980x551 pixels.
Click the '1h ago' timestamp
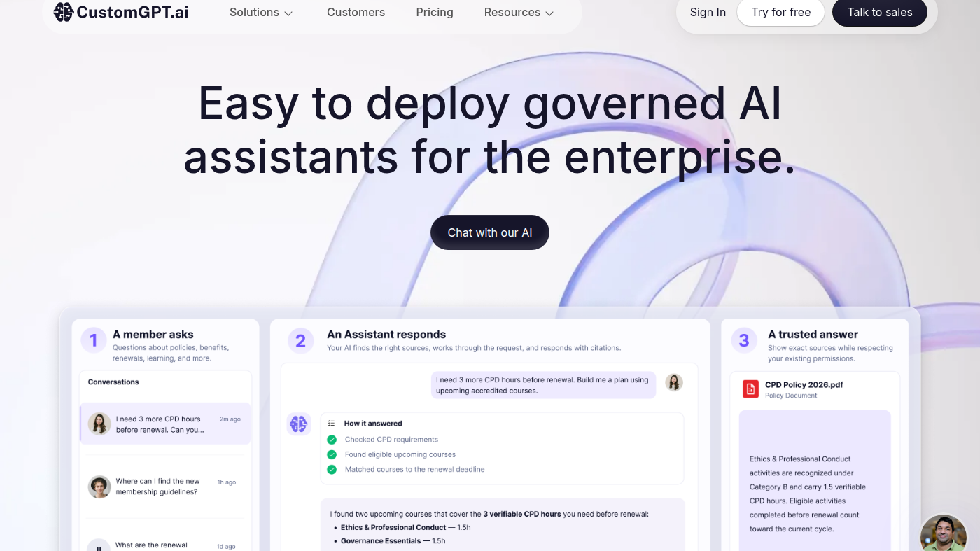point(226,482)
